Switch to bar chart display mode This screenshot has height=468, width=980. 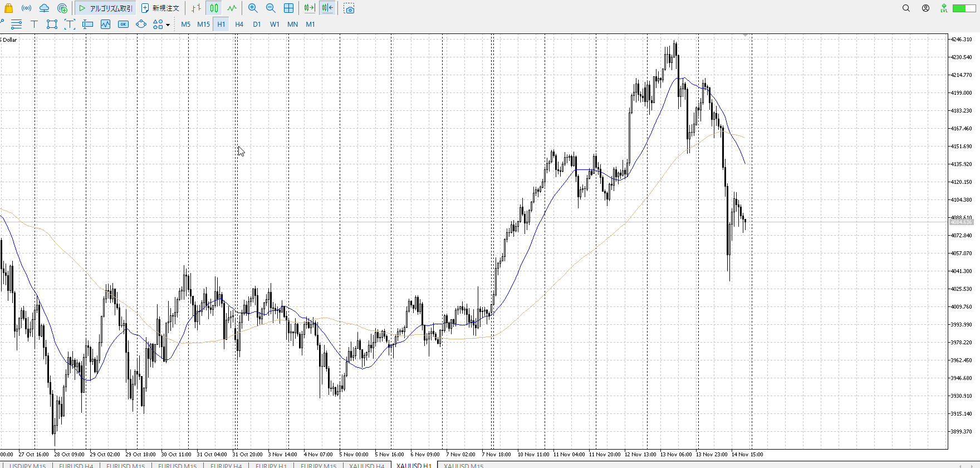point(196,8)
